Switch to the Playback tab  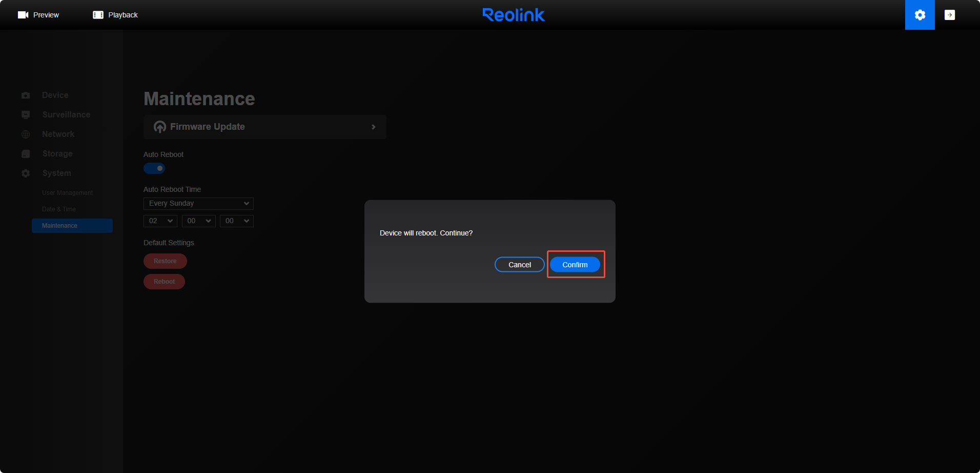120,14
